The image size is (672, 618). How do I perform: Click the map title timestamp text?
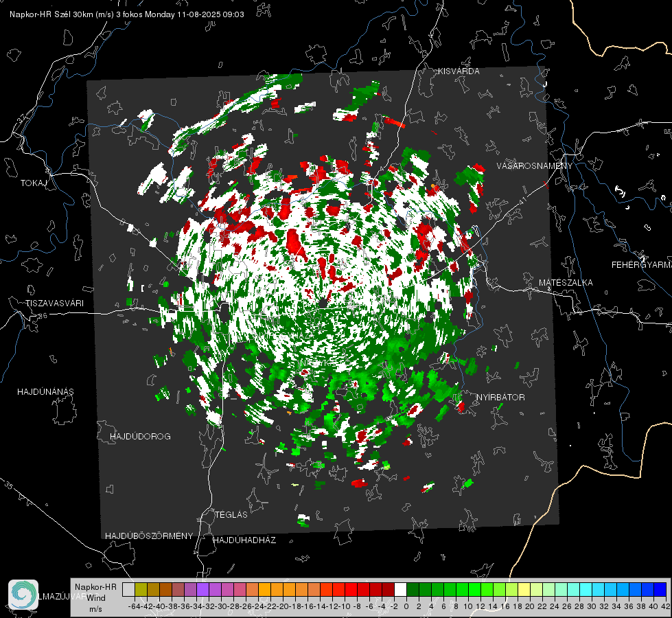point(127,14)
